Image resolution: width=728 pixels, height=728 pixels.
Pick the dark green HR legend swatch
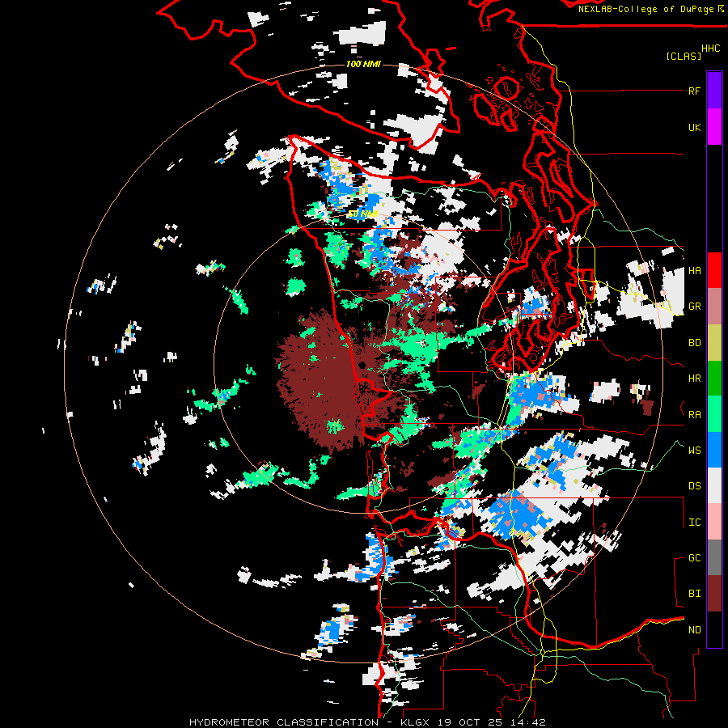[714, 379]
